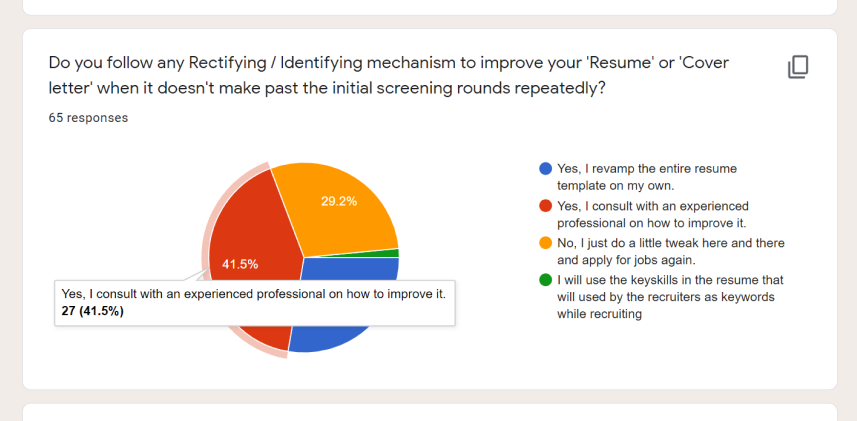The height and width of the screenshot is (421, 857).
Task: Click legend text 'Yes, I revamp the entire resume'
Action: pos(647,168)
